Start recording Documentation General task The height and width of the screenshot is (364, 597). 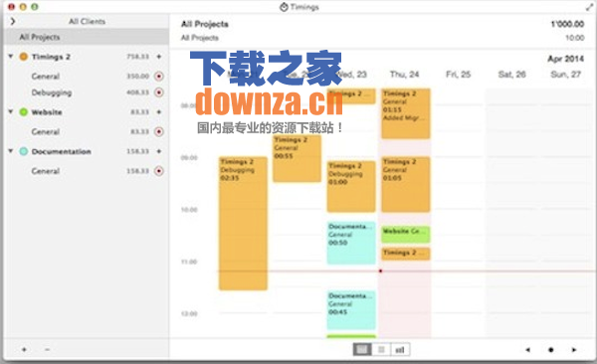click(159, 171)
